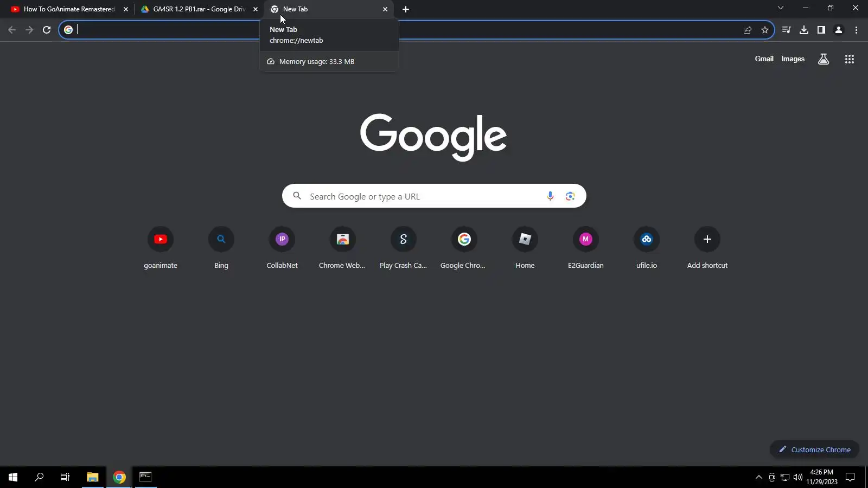Click Chrome icon on taskbar
This screenshot has height=488, width=868.
click(x=119, y=477)
